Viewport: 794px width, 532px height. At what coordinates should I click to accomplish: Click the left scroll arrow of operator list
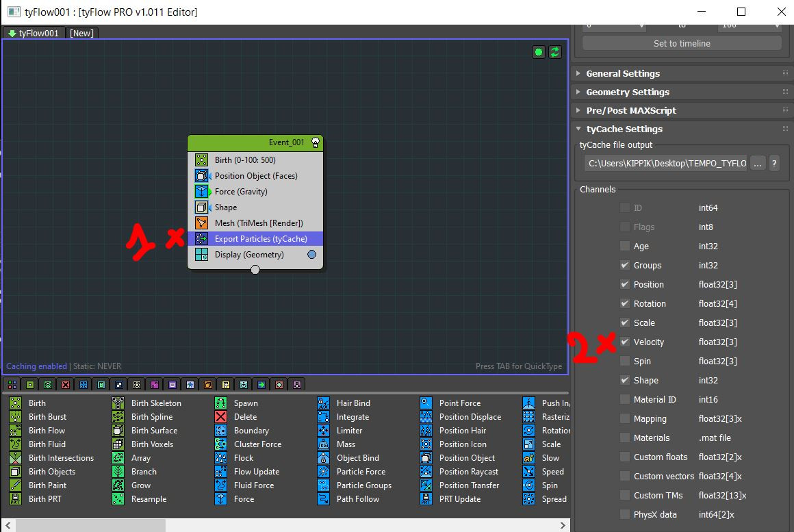(x=8, y=525)
